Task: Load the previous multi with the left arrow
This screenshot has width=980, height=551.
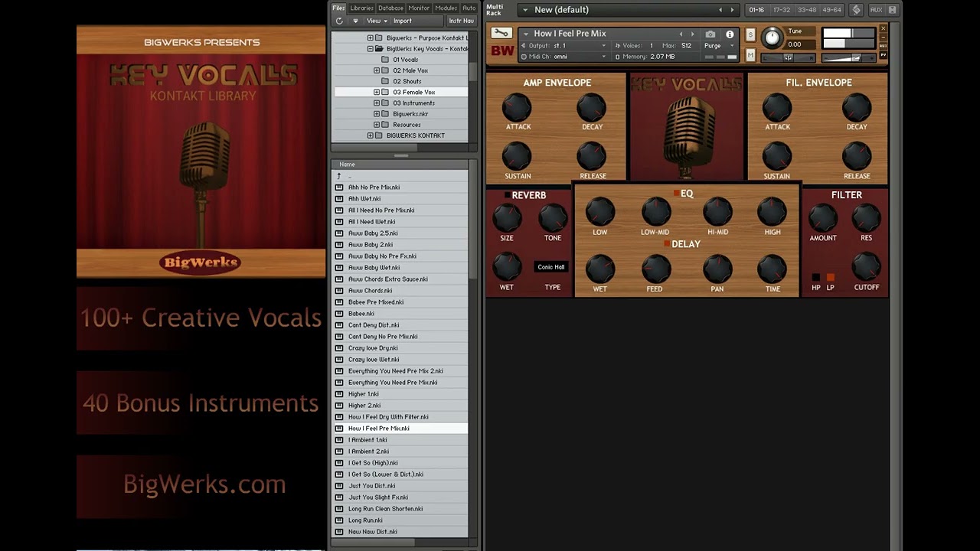Action: [x=720, y=10]
